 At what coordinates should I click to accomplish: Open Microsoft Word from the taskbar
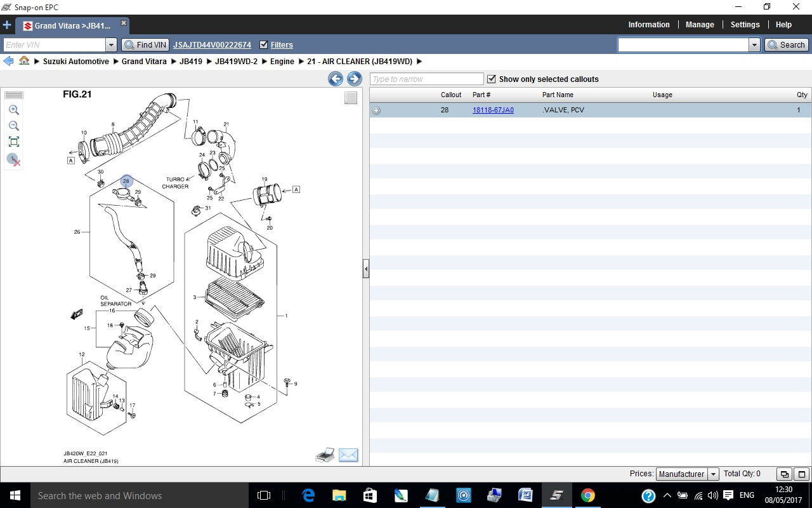(526, 495)
